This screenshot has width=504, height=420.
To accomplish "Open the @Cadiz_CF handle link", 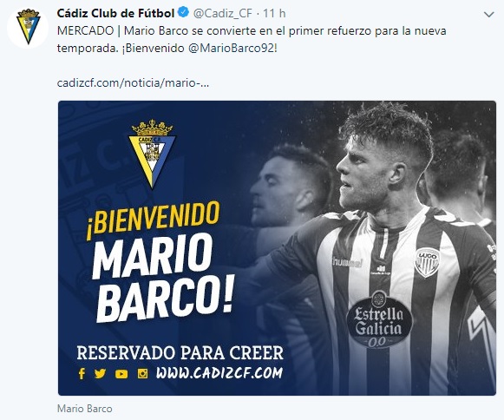I will [x=223, y=14].
